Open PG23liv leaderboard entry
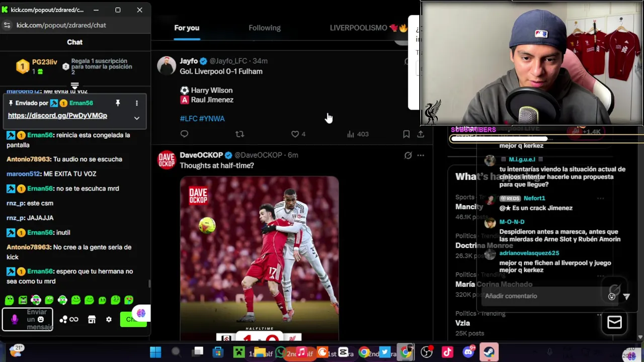The width and height of the screenshot is (644, 362). (37, 66)
